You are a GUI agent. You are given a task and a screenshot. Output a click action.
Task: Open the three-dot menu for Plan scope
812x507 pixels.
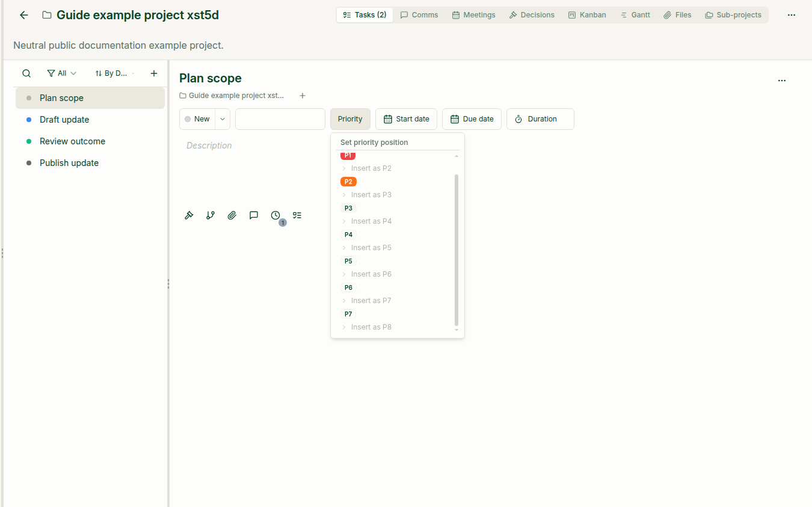tap(782, 81)
